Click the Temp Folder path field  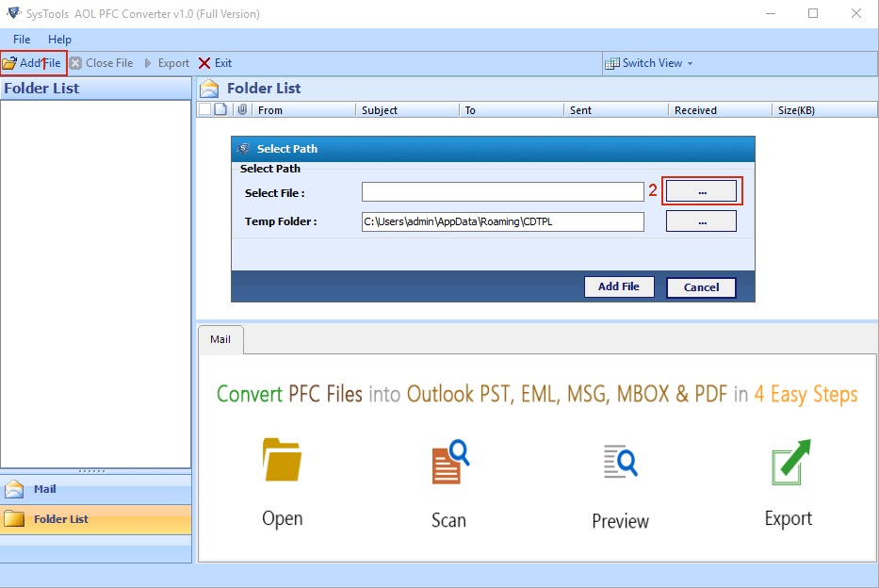tap(503, 221)
